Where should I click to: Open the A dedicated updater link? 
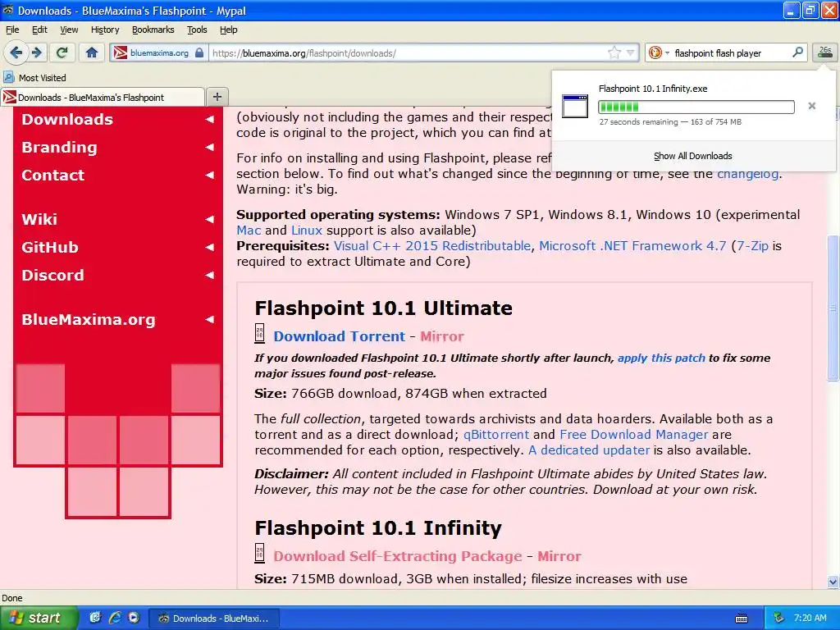point(589,450)
